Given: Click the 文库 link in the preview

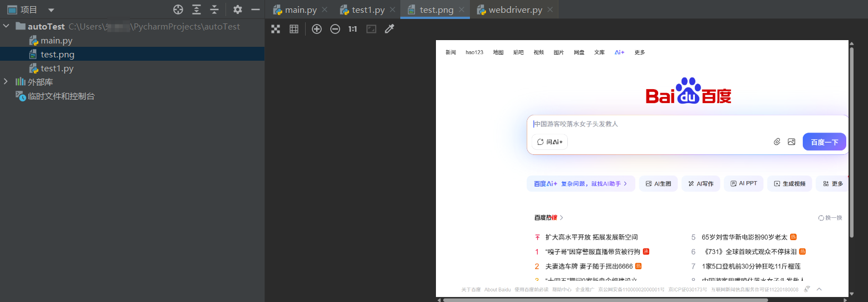Looking at the screenshot, I should (x=599, y=52).
